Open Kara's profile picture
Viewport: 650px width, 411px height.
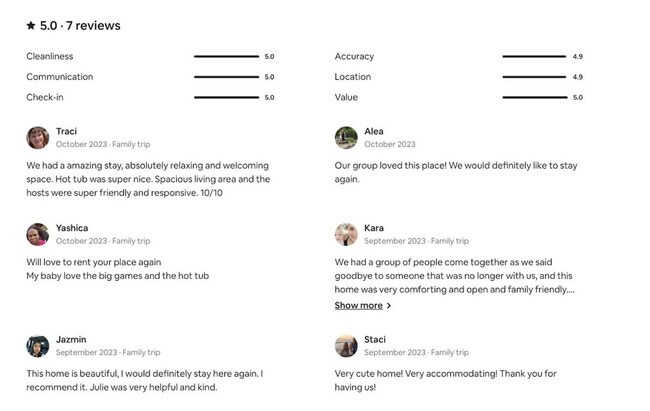pos(346,234)
